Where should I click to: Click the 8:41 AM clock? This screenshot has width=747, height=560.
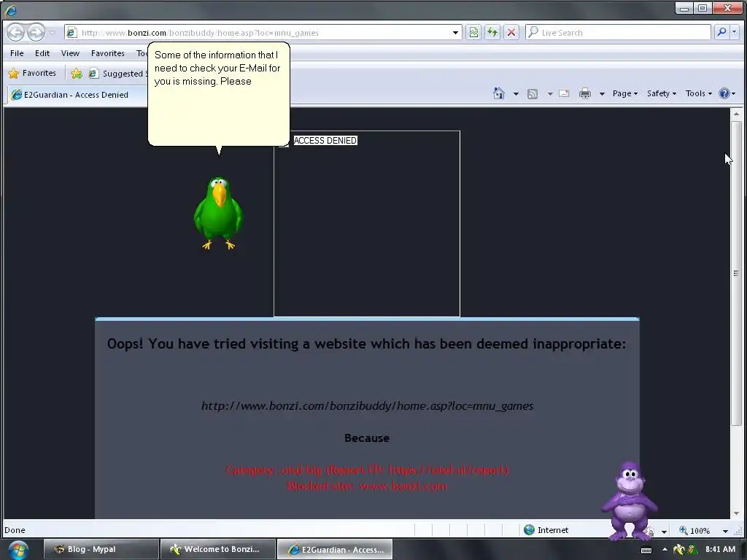coord(720,549)
